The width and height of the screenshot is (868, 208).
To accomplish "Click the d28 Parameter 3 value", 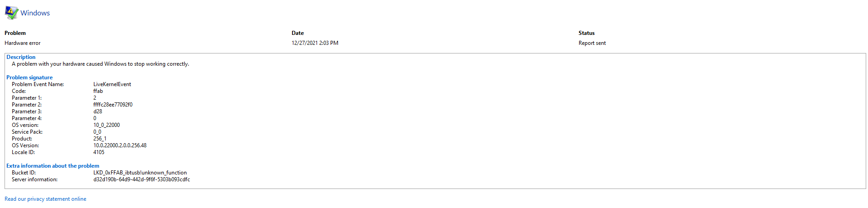I will (x=98, y=111).
